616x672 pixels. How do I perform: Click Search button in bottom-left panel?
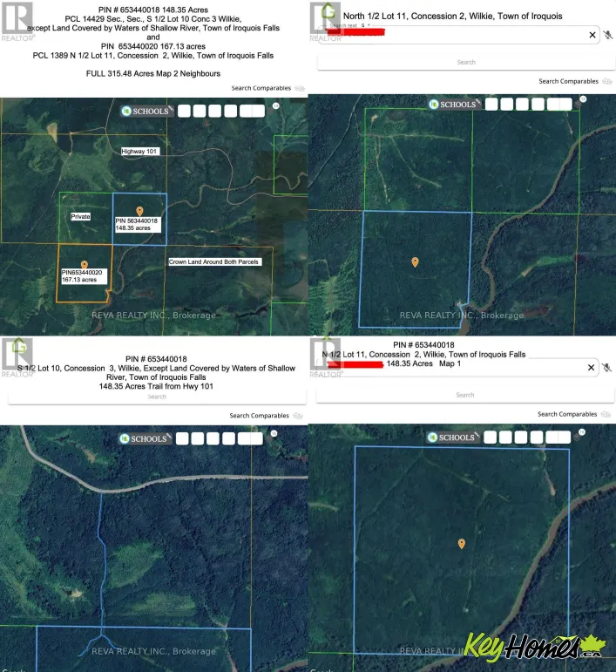pos(157,397)
